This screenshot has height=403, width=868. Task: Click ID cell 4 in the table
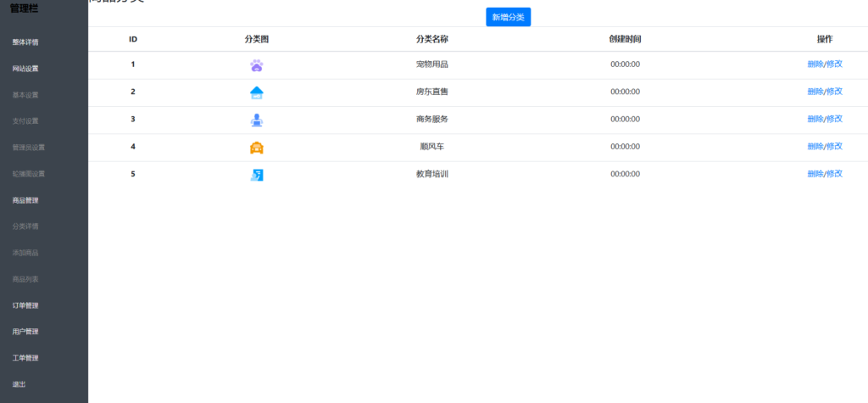pyautogui.click(x=133, y=146)
